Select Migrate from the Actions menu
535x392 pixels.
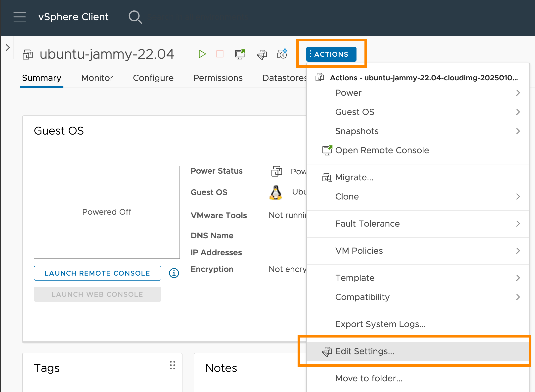tap(354, 177)
